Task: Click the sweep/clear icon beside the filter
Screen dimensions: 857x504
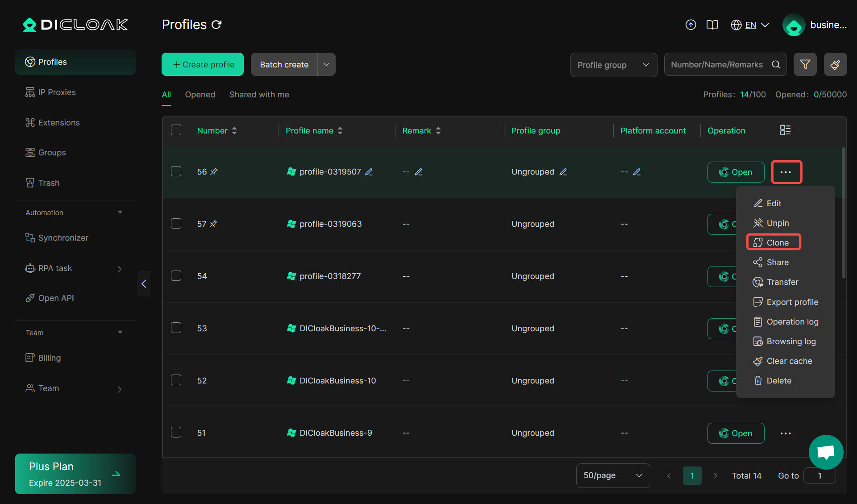Action: (x=835, y=64)
